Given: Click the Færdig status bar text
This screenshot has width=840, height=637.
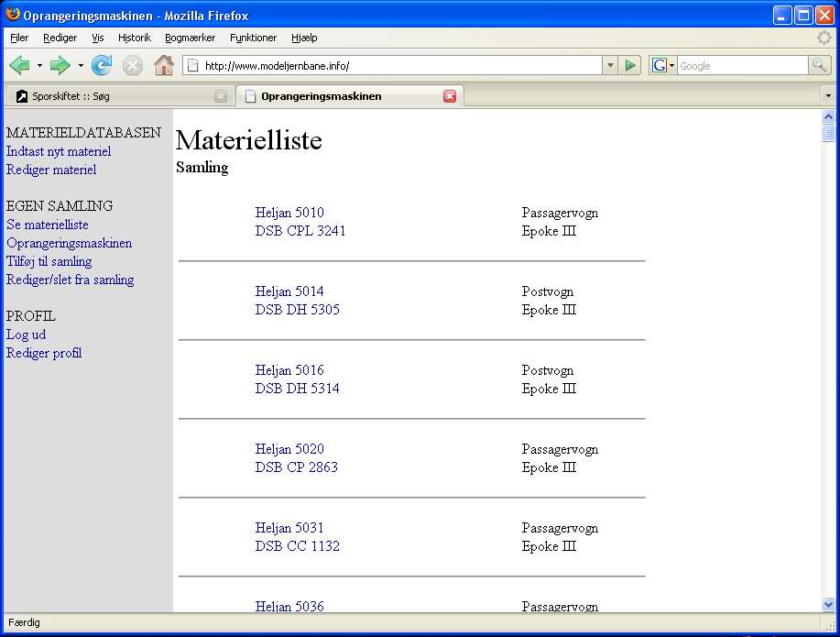Looking at the screenshot, I should click(x=24, y=622).
